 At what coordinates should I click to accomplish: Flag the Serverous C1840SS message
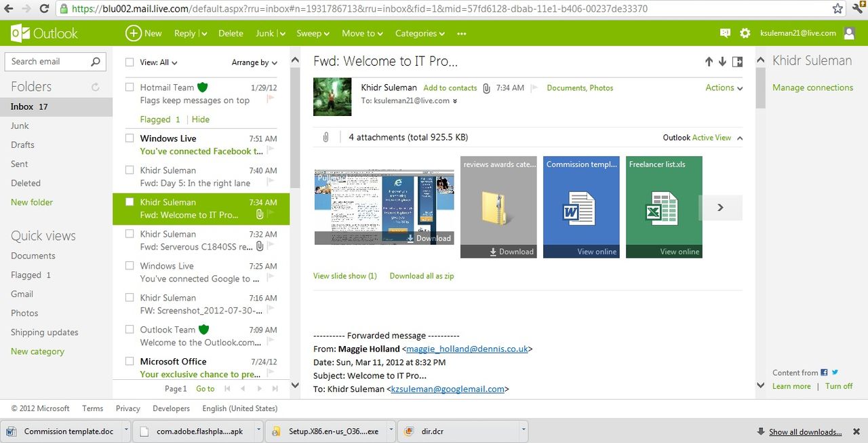pos(271,246)
